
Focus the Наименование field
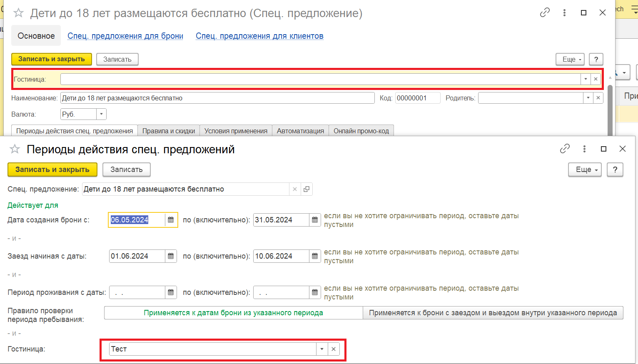point(217,98)
